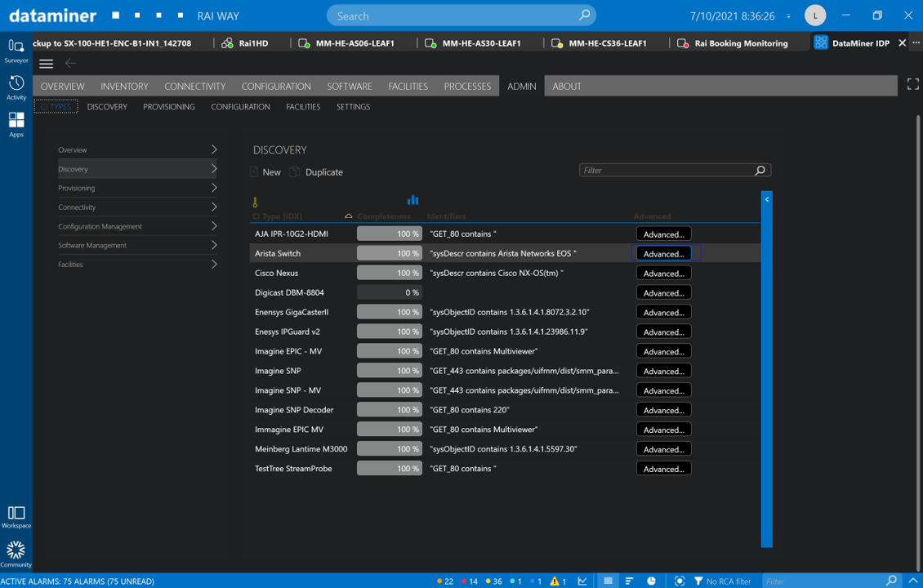Click the focus target icon in alarm bar

680,581
